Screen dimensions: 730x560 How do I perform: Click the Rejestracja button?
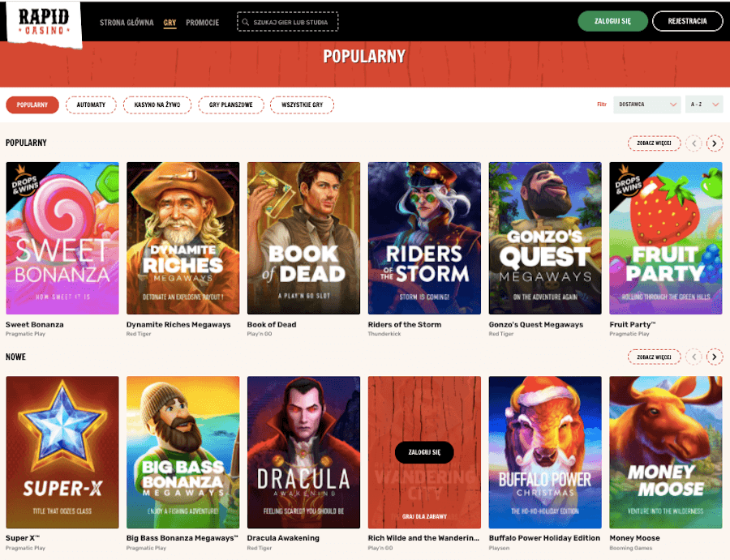click(687, 21)
